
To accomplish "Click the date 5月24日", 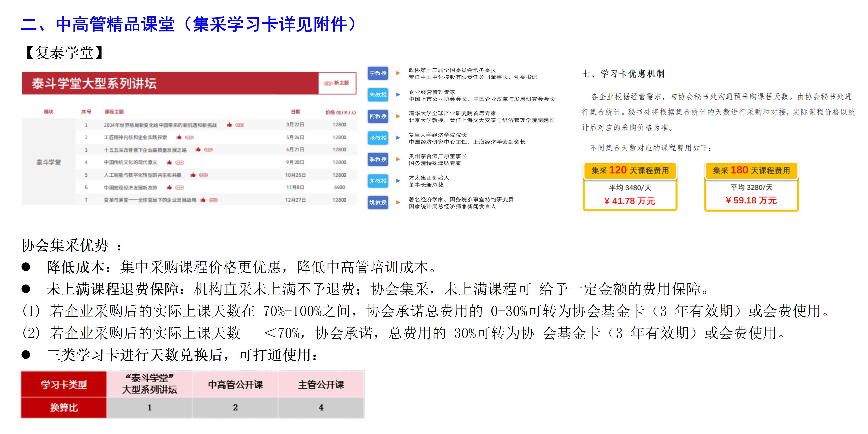I will pos(295,137).
